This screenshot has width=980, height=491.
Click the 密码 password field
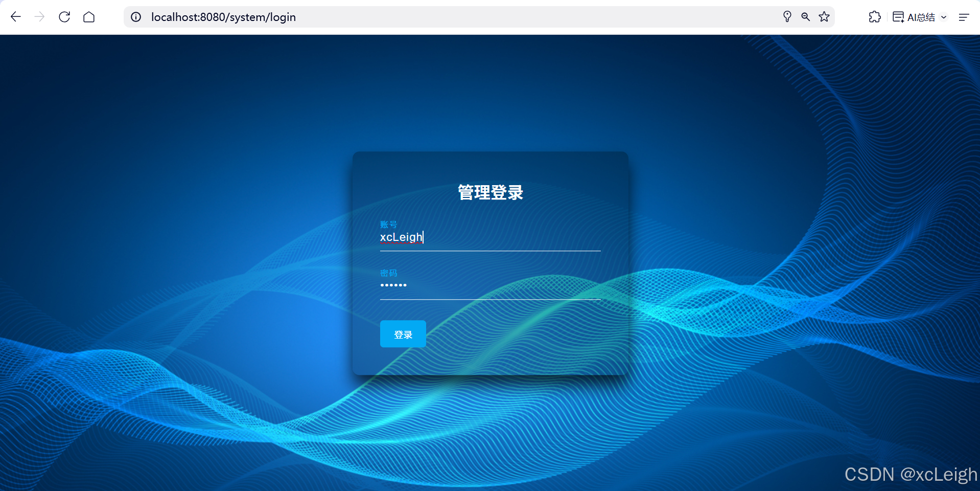[489, 285]
